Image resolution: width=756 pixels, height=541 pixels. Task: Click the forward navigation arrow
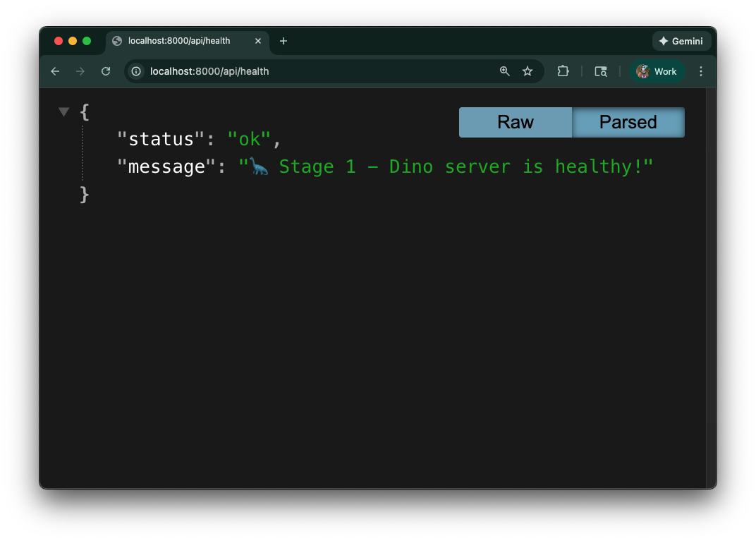coord(80,71)
